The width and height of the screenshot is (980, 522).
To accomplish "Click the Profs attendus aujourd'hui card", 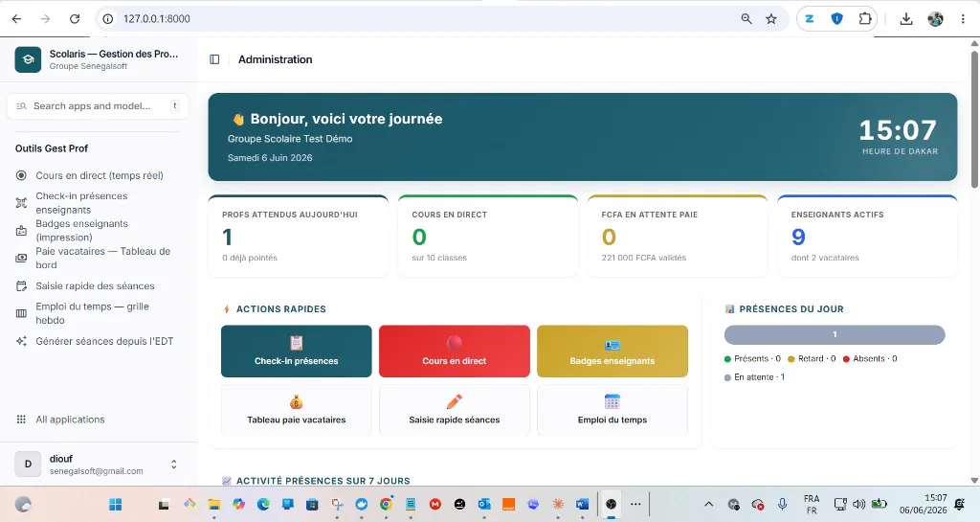I will point(299,236).
